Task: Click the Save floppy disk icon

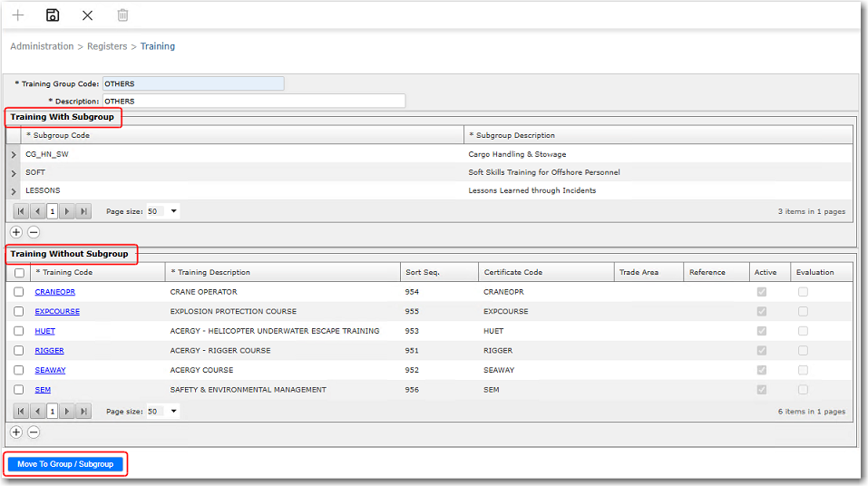Action: (x=53, y=15)
